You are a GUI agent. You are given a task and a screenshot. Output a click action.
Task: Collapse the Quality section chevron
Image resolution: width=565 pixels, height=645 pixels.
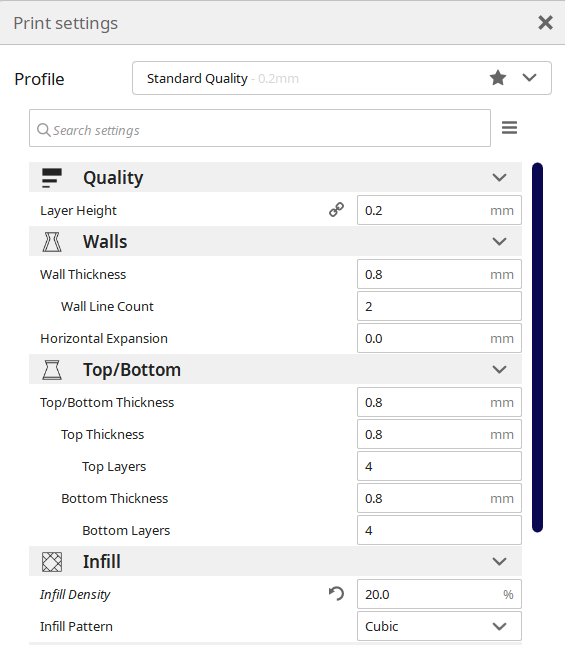point(499,177)
